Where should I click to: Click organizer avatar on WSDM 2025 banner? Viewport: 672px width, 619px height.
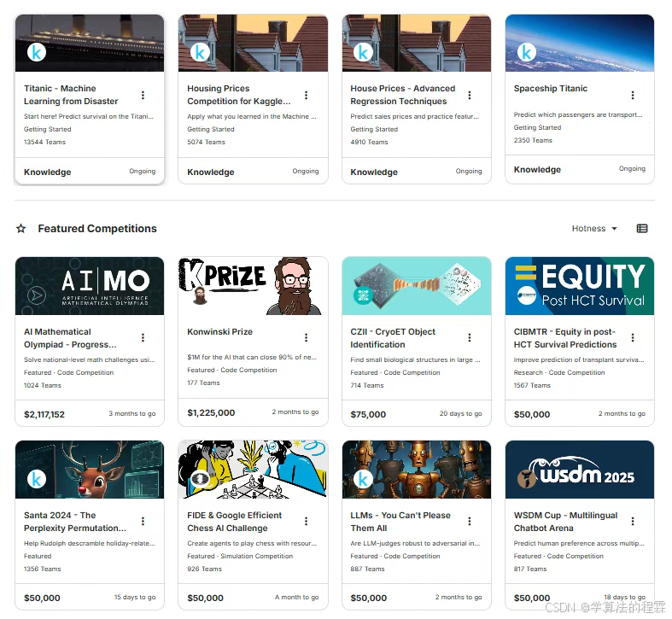pos(526,479)
